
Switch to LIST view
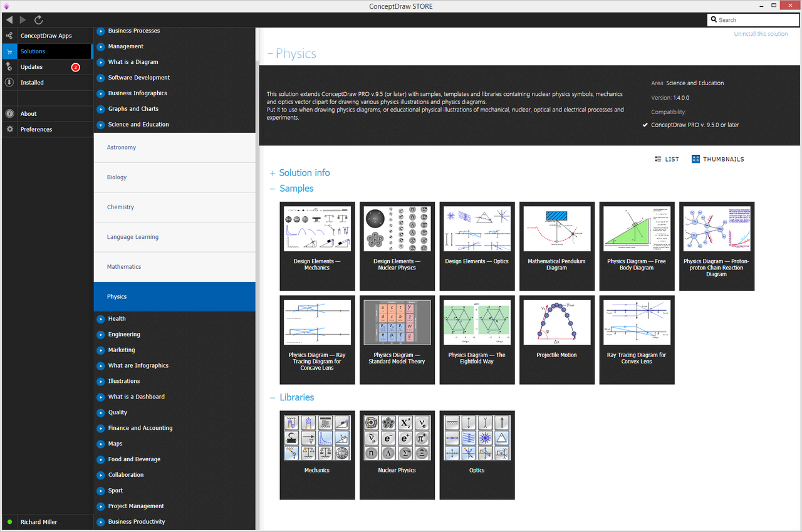667,159
